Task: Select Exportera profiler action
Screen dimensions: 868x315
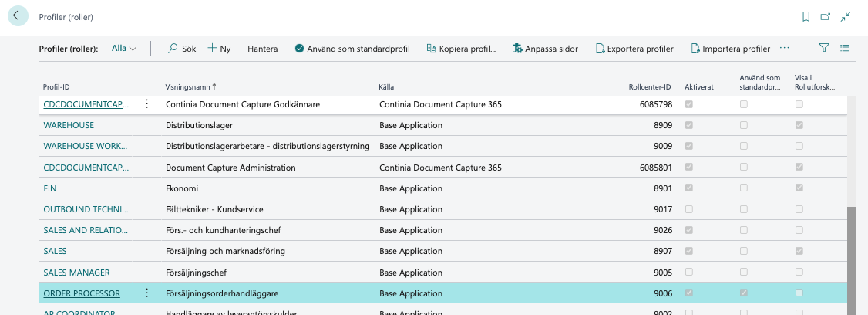Action: [633, 49]
